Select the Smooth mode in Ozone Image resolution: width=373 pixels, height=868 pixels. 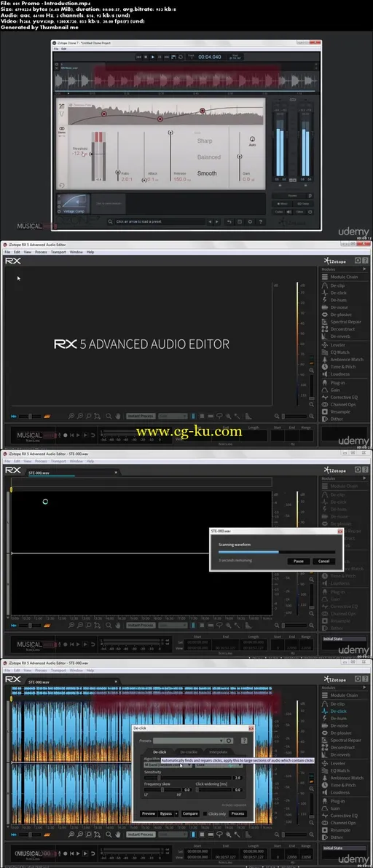[207, 173]
